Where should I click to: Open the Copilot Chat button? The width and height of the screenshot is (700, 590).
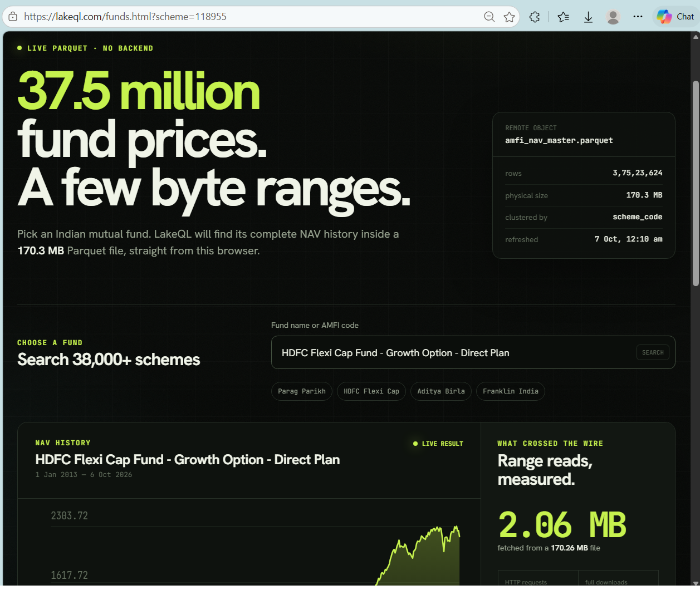[x=675, y=17]
